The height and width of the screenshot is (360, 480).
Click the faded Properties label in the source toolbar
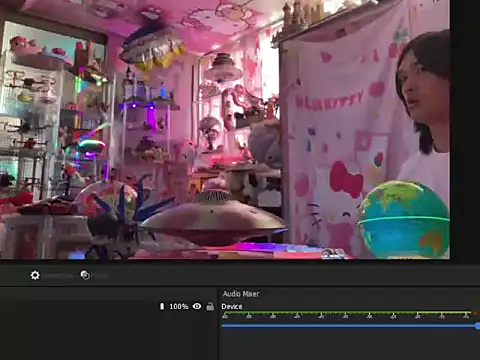tap(59, 276)
